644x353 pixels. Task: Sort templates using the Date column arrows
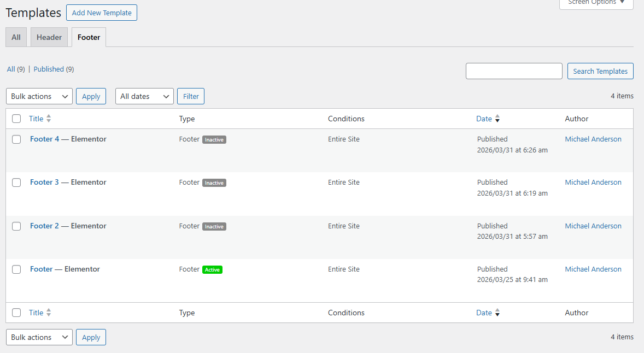tap(496, 118)
